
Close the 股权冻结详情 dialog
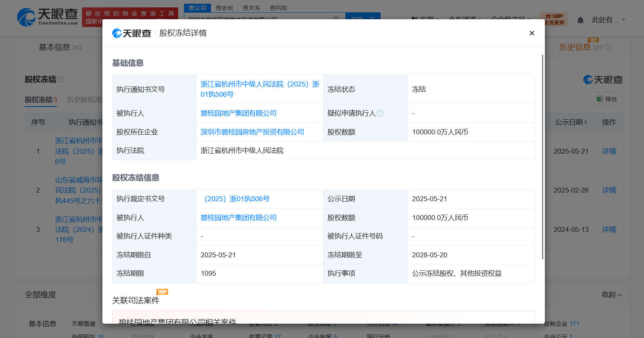[x=532, y=33]
